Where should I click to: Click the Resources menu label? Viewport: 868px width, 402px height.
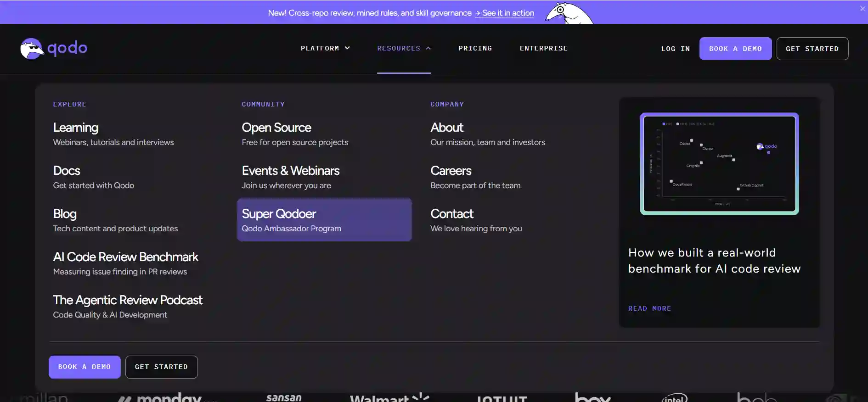(x=399, y=48)
